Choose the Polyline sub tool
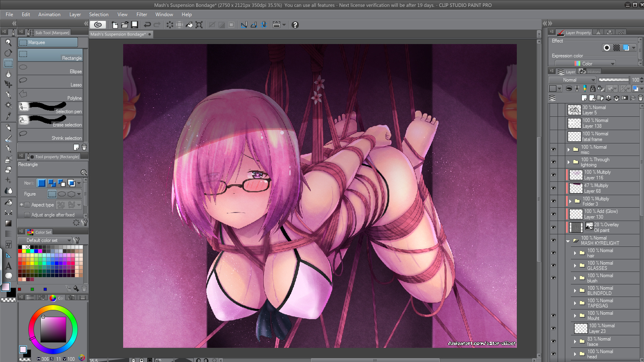The width and height of the screenshot is (644, 362). [50, 95]
